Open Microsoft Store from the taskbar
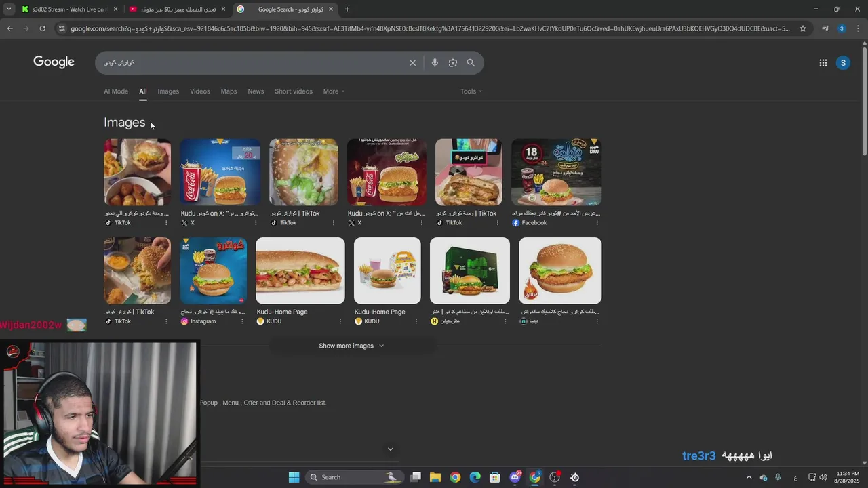This screenshot has height=488, width=868. pyautogui.click(x=495, y=477)
